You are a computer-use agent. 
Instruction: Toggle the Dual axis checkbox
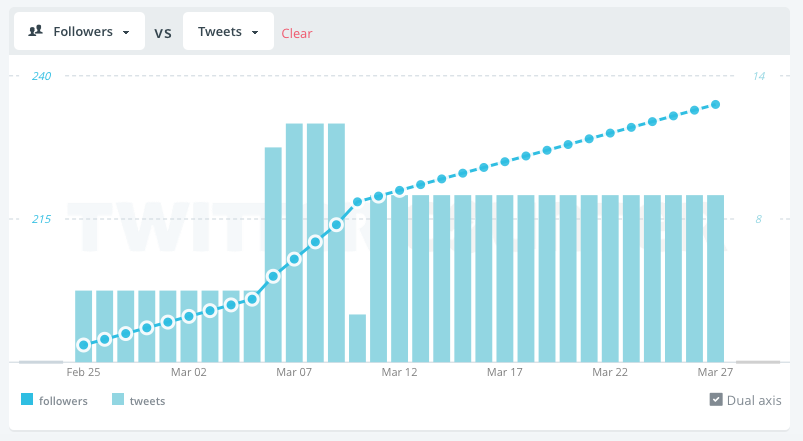click(x=716, y=400)
